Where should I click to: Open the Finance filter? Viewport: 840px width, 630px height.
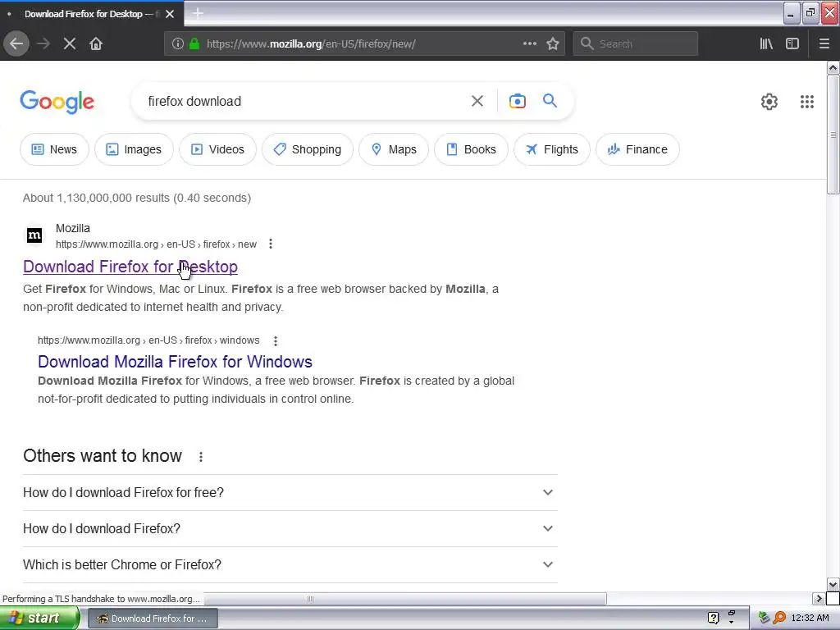[637, 149]
